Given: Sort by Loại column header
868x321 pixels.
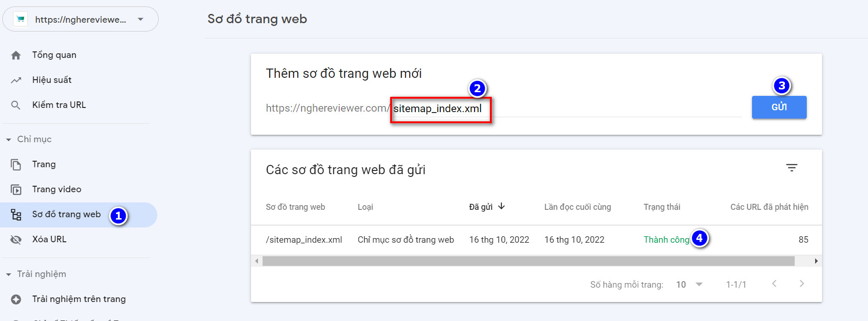Looking at the screenshot, I should click(365, 207).
